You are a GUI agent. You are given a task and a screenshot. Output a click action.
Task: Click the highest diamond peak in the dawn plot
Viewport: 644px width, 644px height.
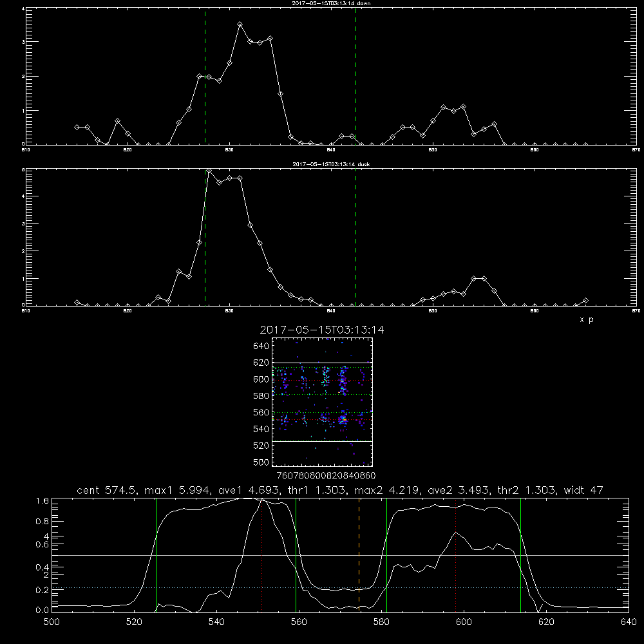[x=240, y=24]
